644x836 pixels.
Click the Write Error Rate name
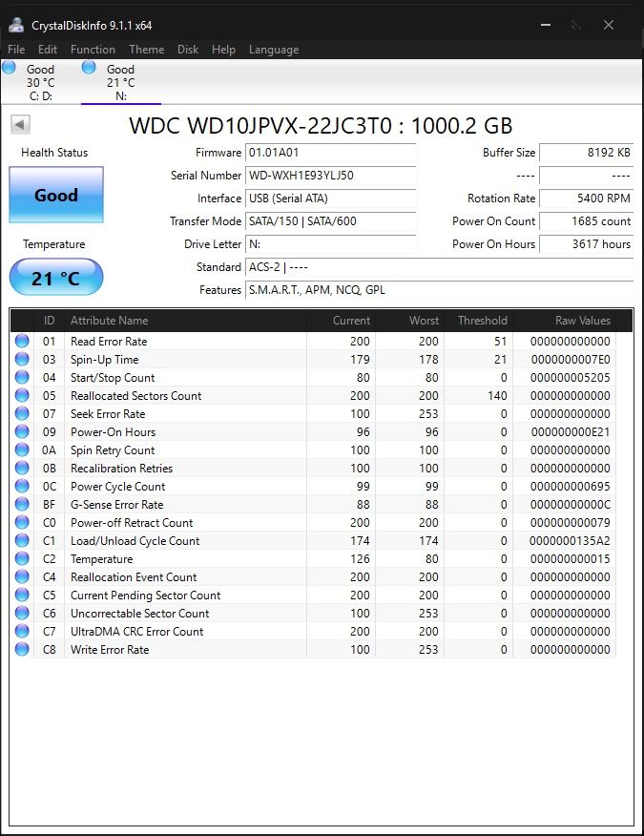110,649
